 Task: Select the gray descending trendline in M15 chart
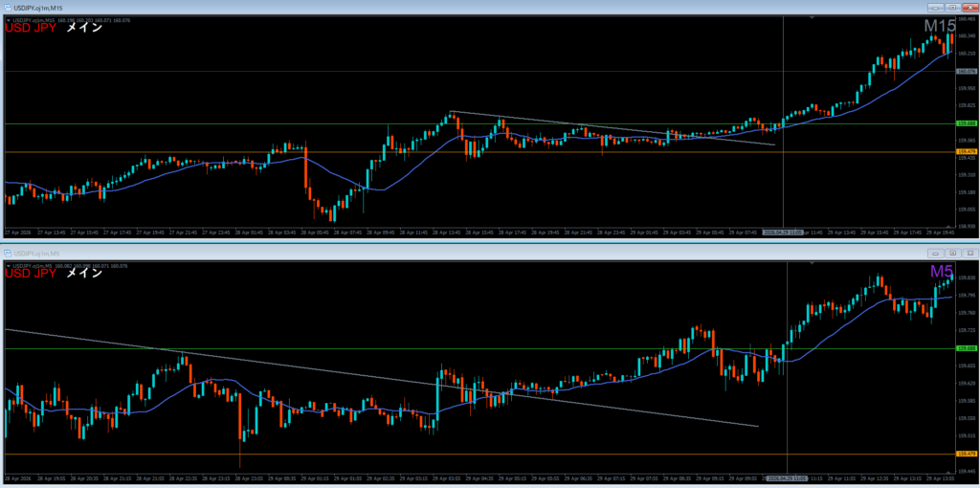pos(612,128)
